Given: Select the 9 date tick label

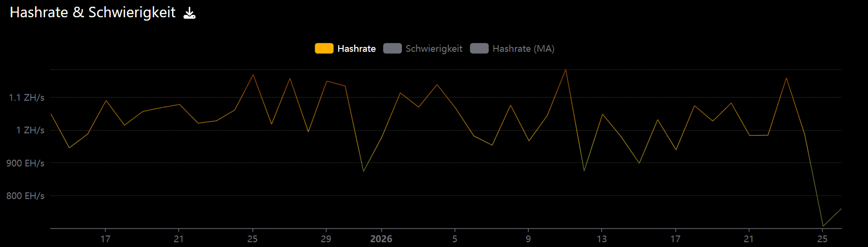Looking at the screenshot, I should tap(528, 239).
